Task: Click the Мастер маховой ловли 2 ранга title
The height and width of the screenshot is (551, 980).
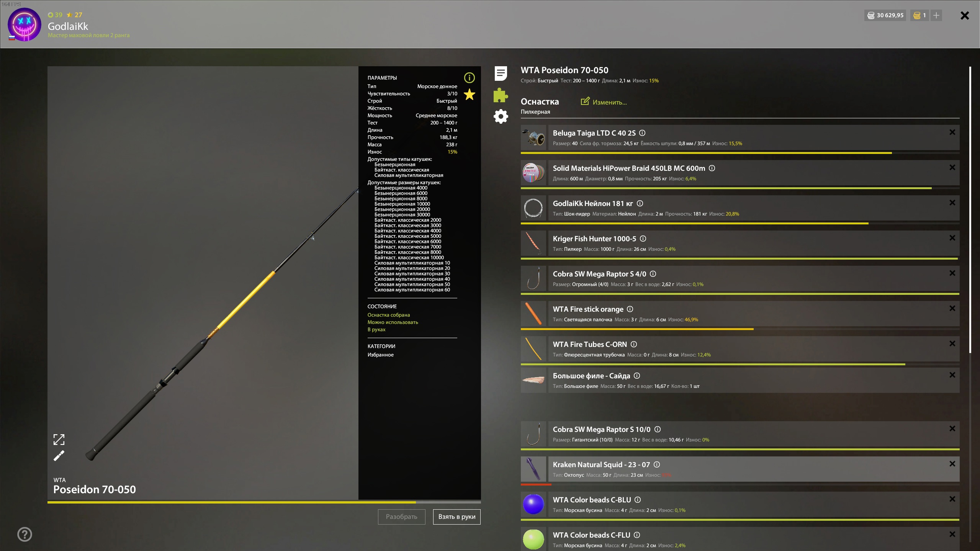Action: (88, 35)
